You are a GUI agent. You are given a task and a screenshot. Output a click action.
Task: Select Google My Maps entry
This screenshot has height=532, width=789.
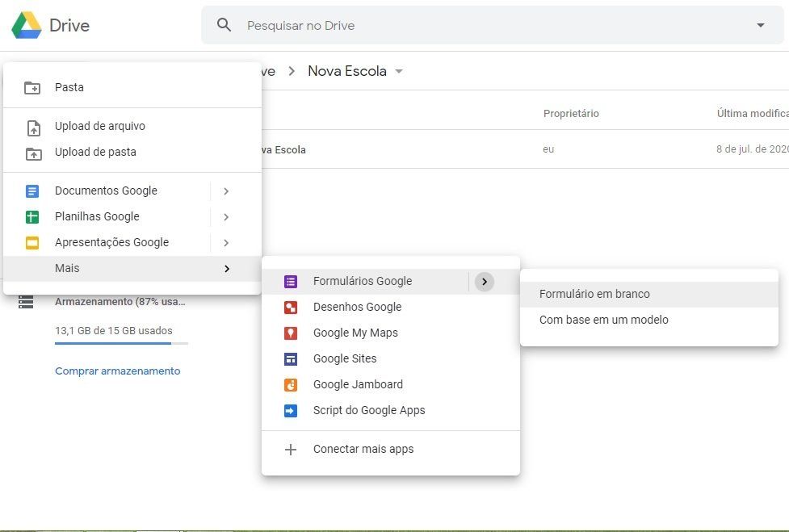(391, 333)
